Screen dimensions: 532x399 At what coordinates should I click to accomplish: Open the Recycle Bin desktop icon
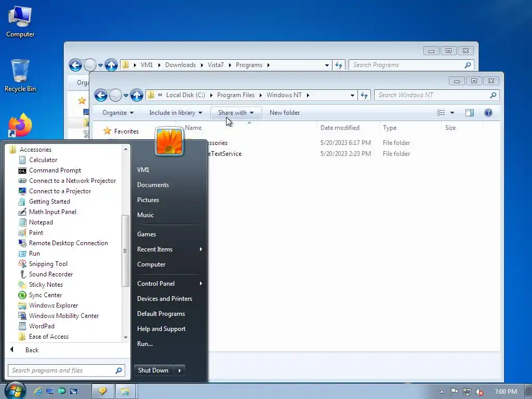tap(20, 75)
